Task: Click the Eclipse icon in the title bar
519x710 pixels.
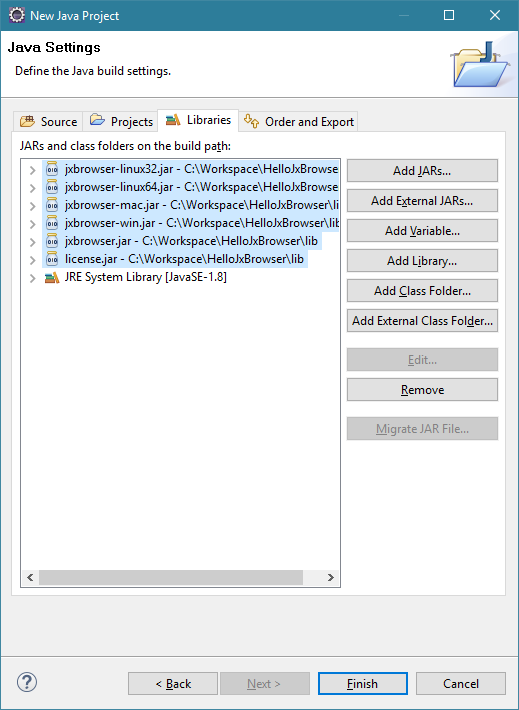Action: coord(17,15)
